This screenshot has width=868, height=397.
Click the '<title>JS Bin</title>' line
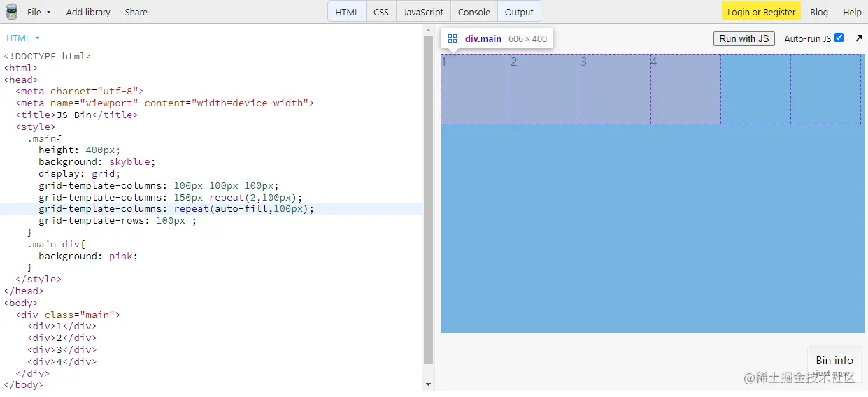click(x=76, y=115)
